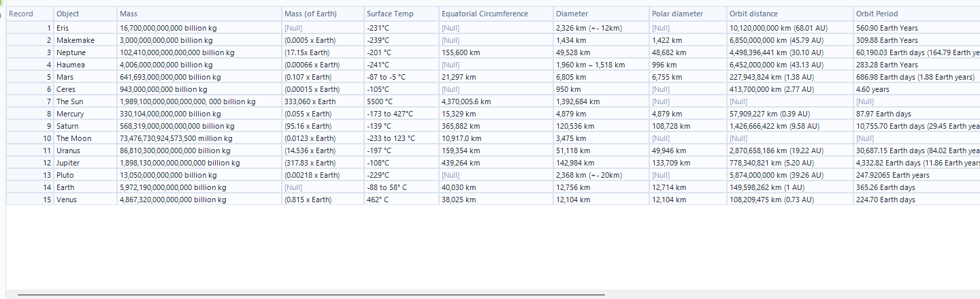This screenshot has width=980, height=299.
Task: Select The Sun object cell
Action: tap(84, 101)
